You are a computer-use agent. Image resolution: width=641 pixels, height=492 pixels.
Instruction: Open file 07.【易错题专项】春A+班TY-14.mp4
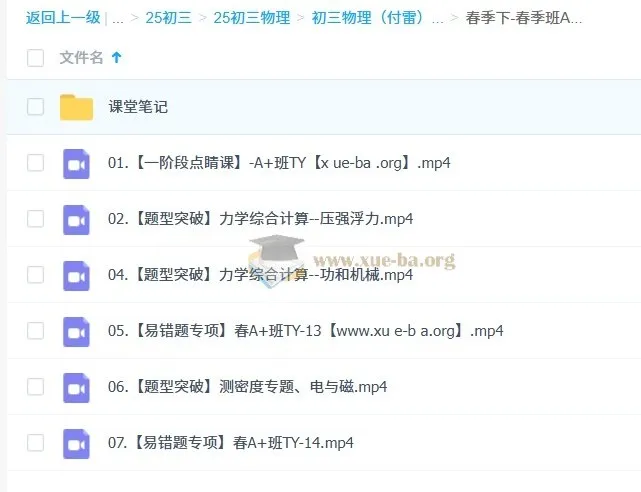pyautogui.click(x=231, y=443)
